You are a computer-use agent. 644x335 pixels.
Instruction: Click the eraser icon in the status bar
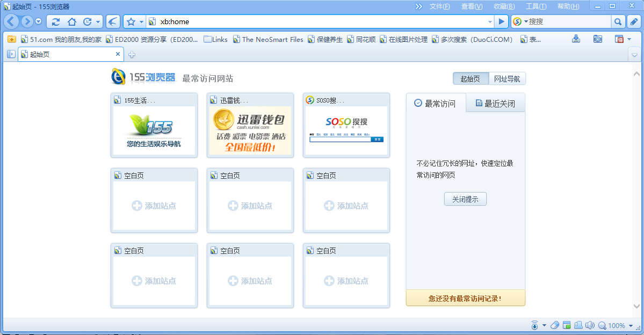click(555, 325)
